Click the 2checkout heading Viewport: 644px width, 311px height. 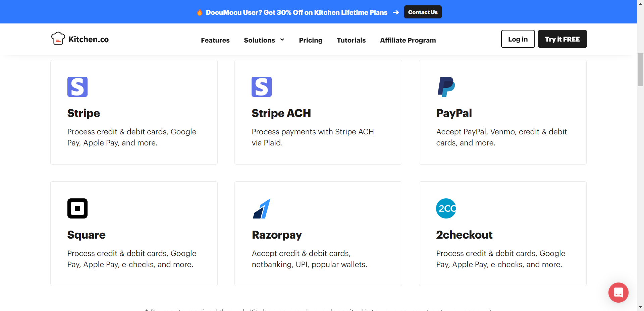(464, 235)
